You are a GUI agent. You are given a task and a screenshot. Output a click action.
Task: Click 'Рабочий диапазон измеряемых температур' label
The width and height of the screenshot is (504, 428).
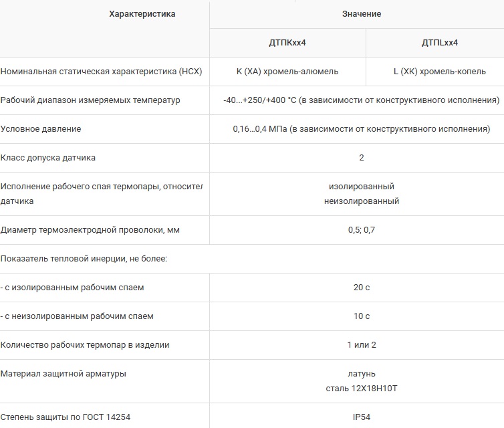click(x=90, y=100)
